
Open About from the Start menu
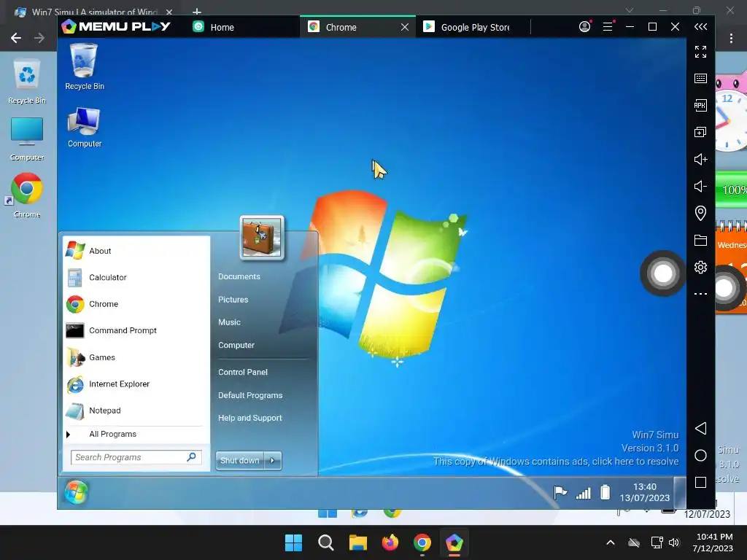tap(136, 251)
